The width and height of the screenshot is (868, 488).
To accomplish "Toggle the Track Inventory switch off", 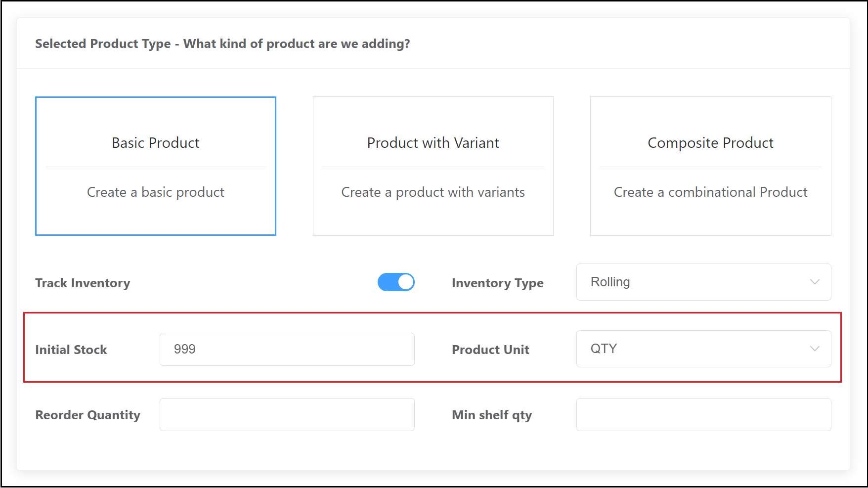I will pos(395,282).
